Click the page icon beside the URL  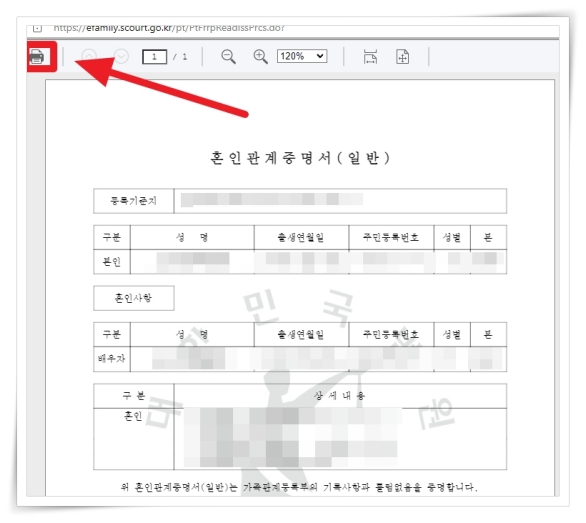point(37,28)
